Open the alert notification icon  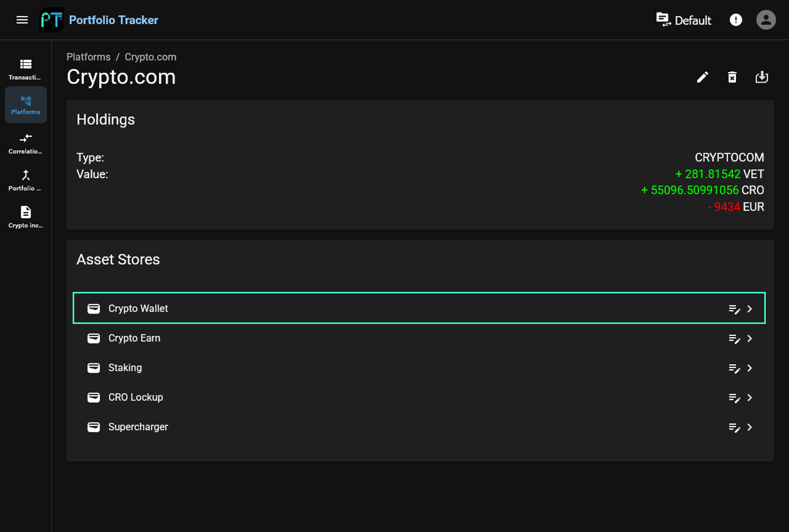coord(736,20)
